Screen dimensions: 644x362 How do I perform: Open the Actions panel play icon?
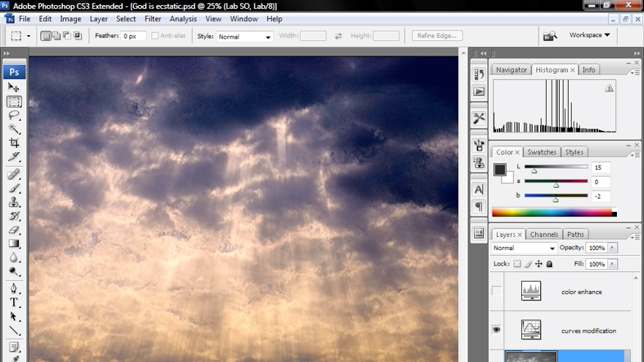[479, 91]
